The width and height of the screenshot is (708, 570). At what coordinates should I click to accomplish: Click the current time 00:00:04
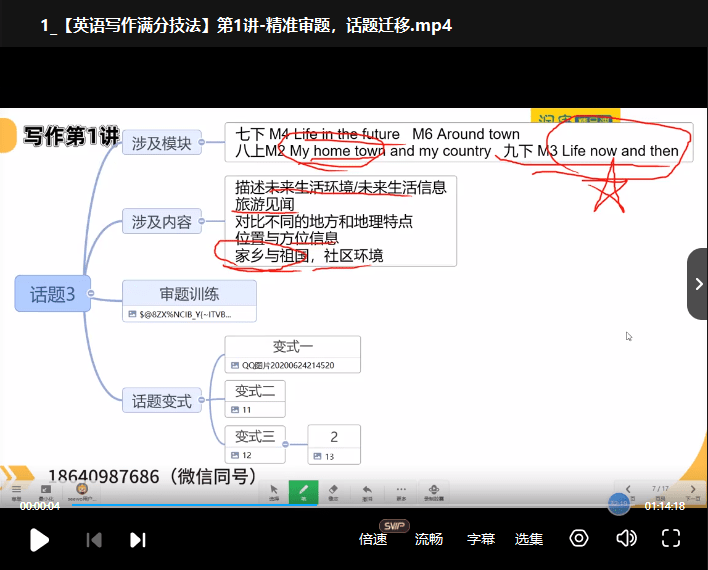[40, 506]
